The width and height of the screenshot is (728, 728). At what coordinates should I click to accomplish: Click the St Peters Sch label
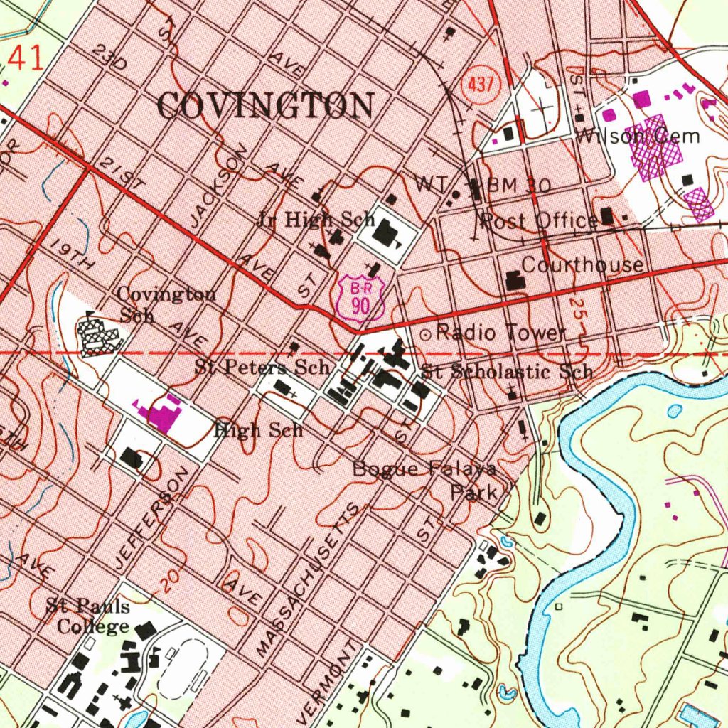click(262, 368)
